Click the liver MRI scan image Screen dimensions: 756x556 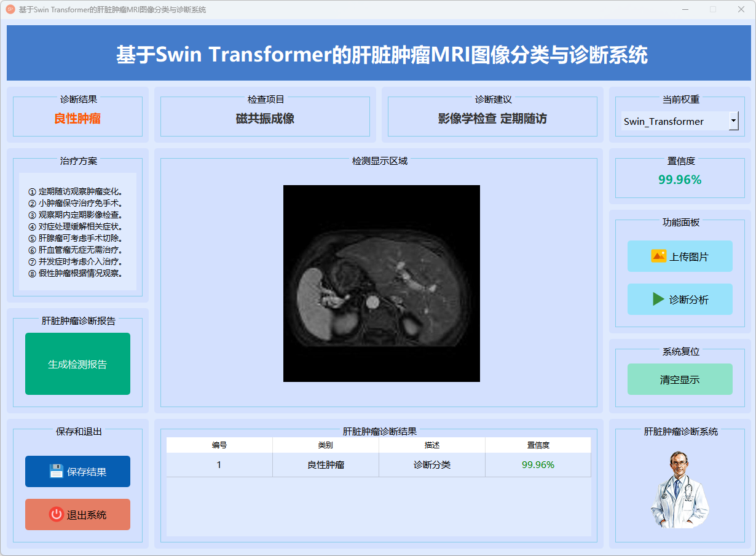381,284
